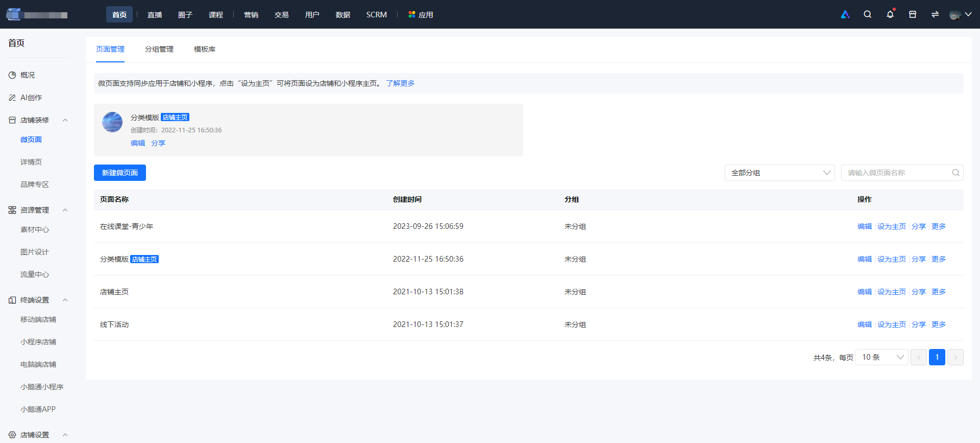Open the user avatar account dropdown

tap(960, 14)
